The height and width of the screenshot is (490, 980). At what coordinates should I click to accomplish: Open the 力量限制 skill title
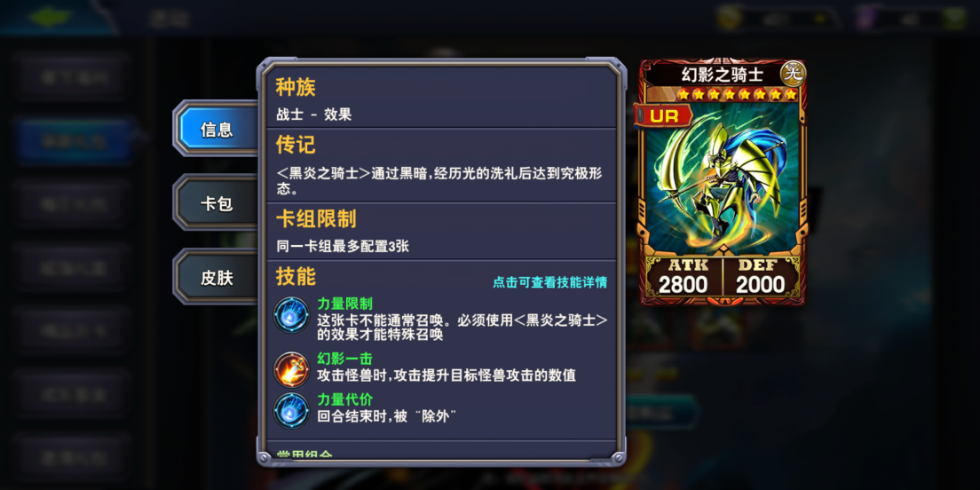point(345,304)
